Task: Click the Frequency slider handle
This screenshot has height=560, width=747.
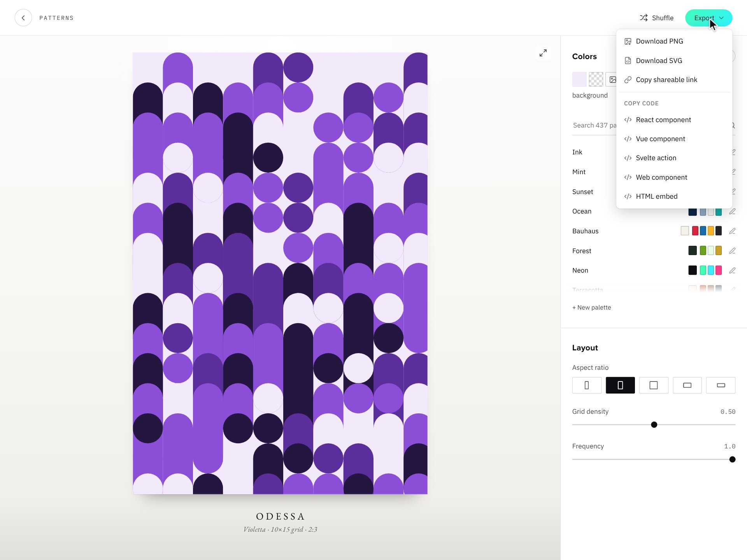Action: pyautogui.click(x=732, y=459)
